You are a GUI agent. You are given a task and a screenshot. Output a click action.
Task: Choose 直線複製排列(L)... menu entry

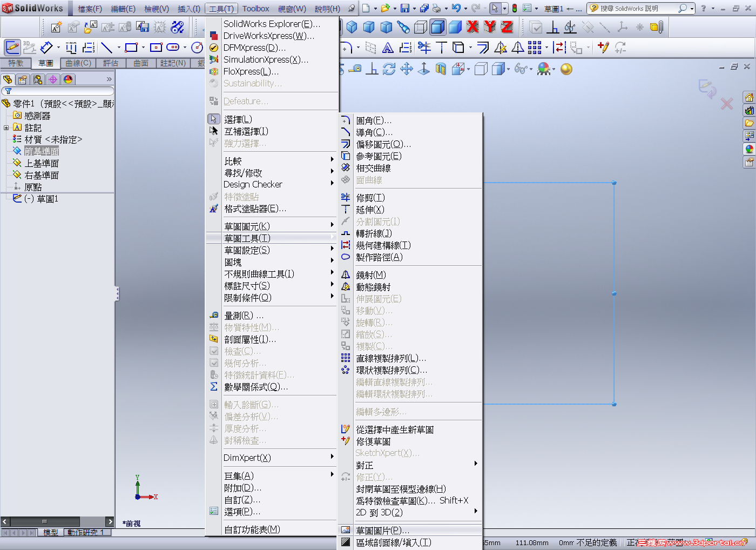(x=410, y=358)
